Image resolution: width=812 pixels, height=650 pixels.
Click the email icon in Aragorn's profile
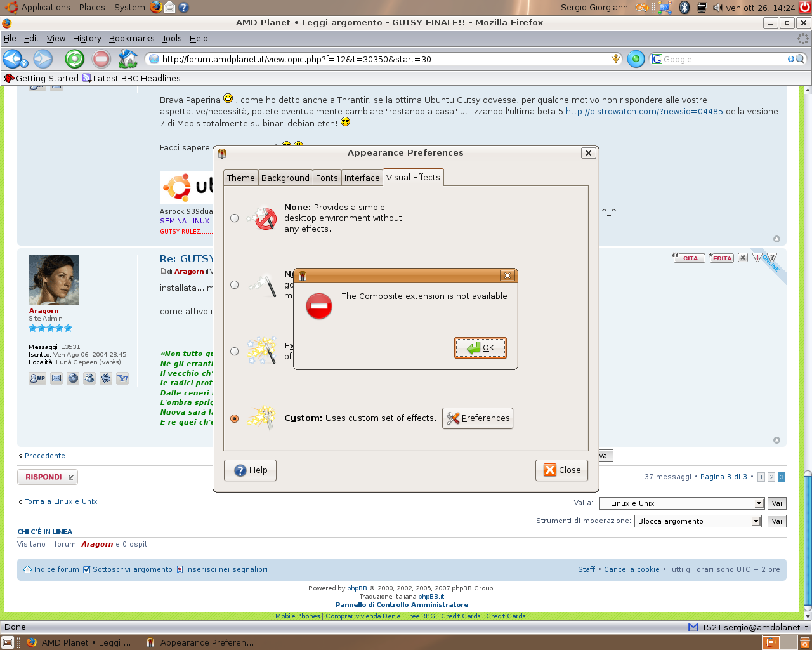click(x=56, y=378)
